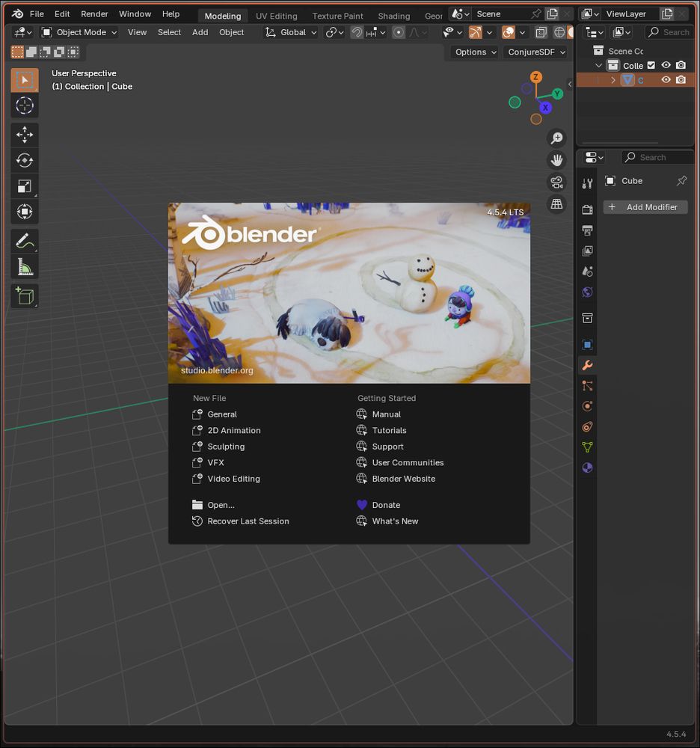Open the Object menu

[x=231, y=32]
